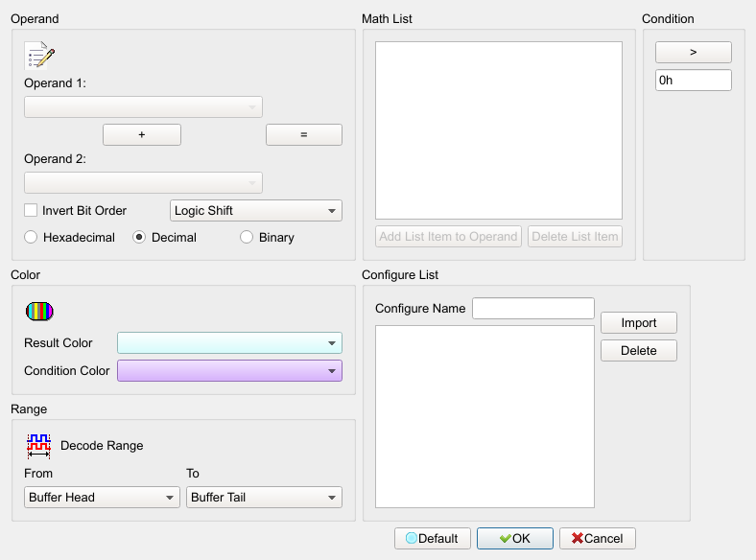
Task: Open the To Buffer Tail dropdown
Action: click(264, 498)
